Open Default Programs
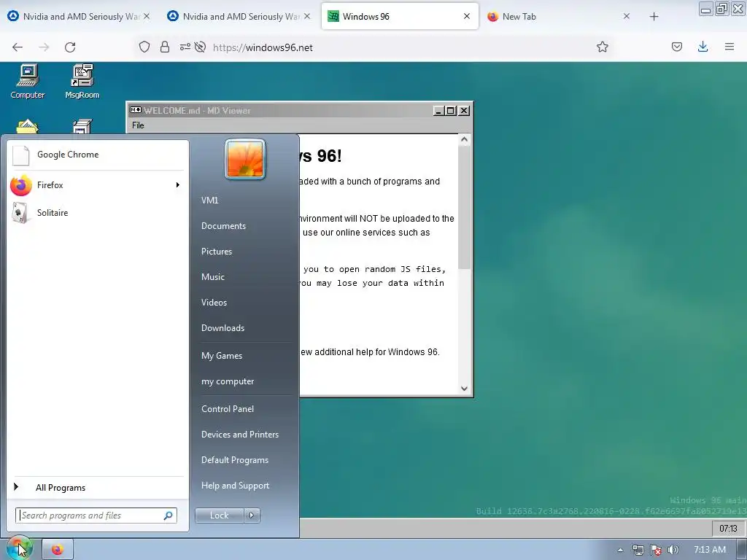This screenshot has height=560, width=747. pyautogui.click(x=234, y=460)
